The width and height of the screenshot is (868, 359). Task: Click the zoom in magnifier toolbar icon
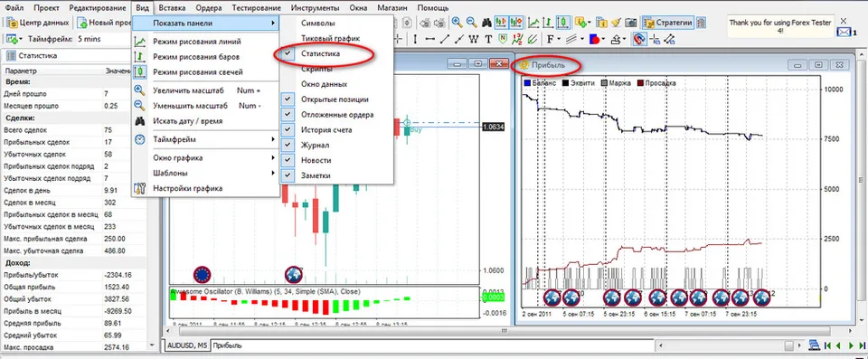458,23
